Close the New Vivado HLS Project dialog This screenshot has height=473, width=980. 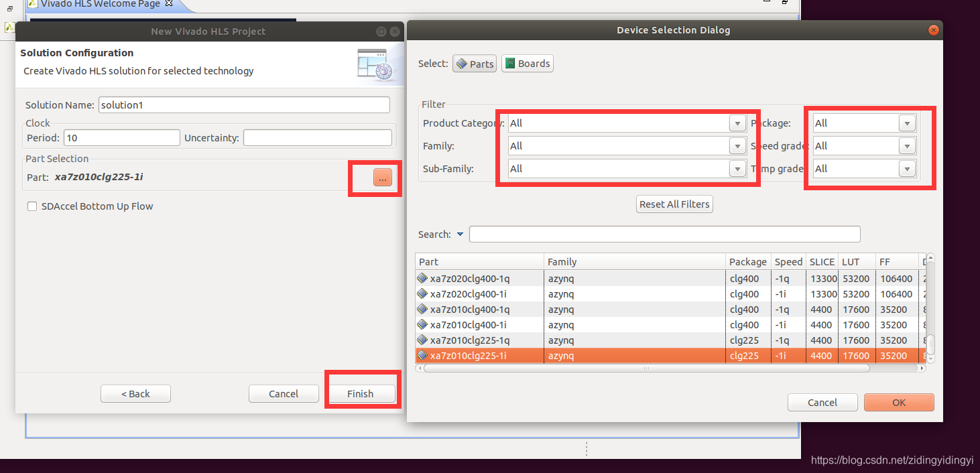395,31
